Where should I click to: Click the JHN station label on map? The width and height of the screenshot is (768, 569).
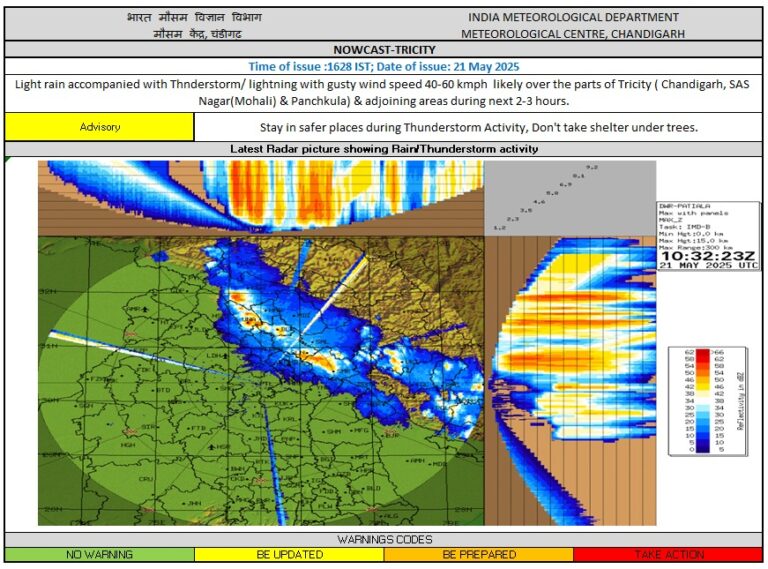[194, 503]
